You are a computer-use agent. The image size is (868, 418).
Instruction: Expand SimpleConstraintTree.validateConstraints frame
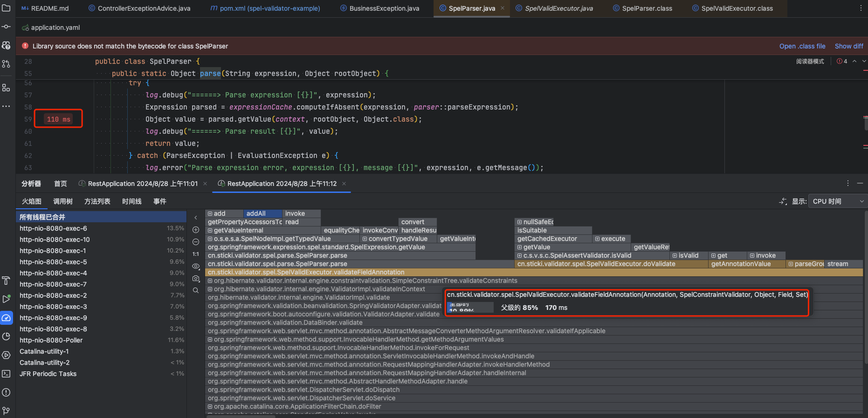click(x=210, y=281)
